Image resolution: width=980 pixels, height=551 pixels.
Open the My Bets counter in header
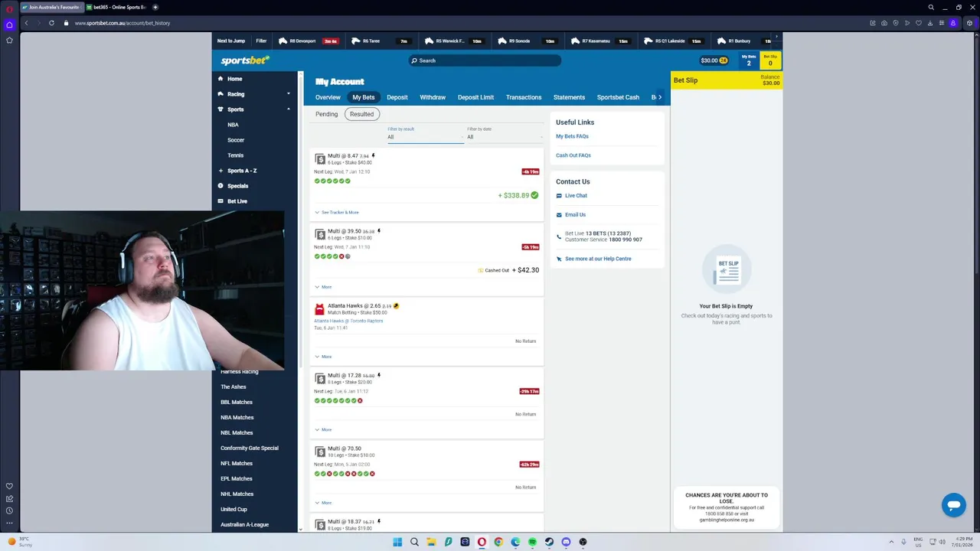tap(749, 60)
